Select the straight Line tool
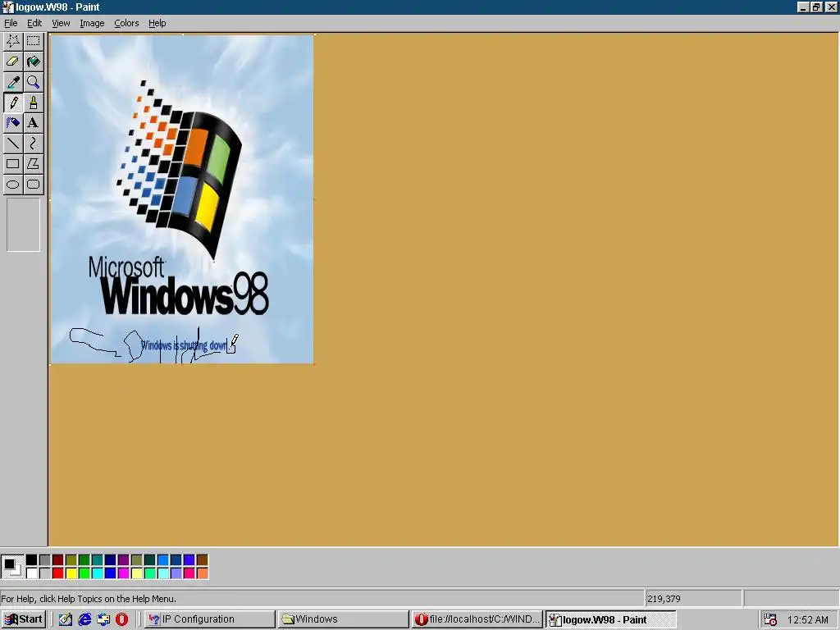Image resolution: width=840 pixels, height=630 pixels. coord(13,143)
